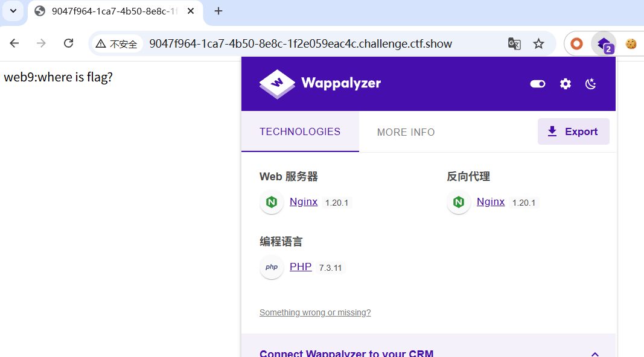Click 'Something wrong or missing?' link
644x357 pixels.
coord(315,312)
